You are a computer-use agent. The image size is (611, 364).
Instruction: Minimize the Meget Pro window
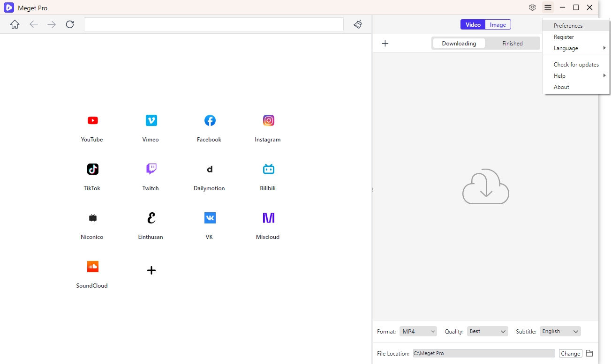tap(562, 7)
